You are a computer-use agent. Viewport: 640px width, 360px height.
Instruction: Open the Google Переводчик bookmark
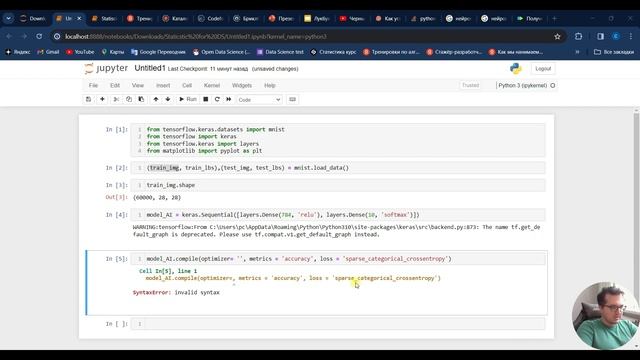click(158, 52)
